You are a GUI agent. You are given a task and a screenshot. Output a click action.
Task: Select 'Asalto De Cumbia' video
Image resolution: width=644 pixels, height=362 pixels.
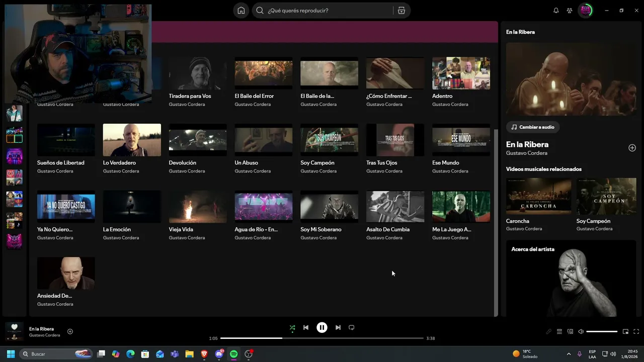click(x=395, y=215)
